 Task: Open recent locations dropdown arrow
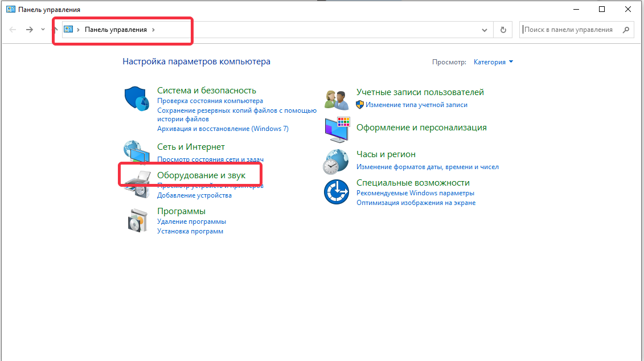coord(43,30)
